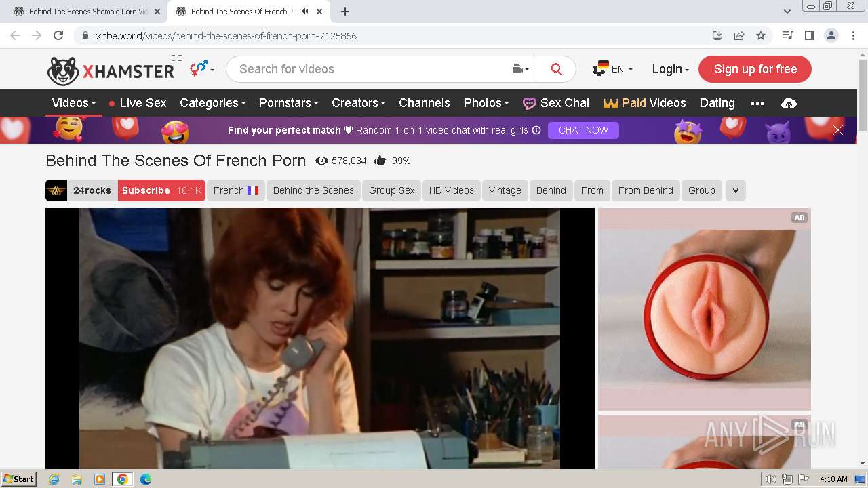Expand the Login dropdown

tap(670, 69)
